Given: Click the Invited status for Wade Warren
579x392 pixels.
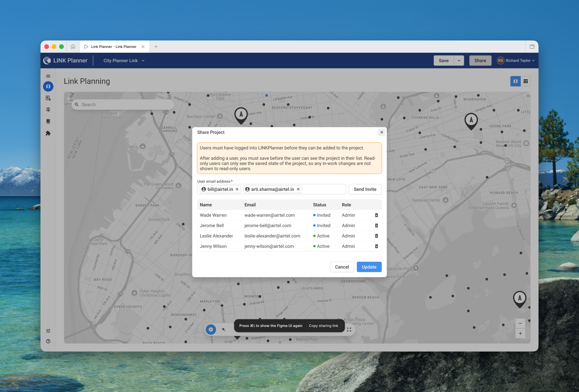Looking at the screenshot, I should (322, 215).
